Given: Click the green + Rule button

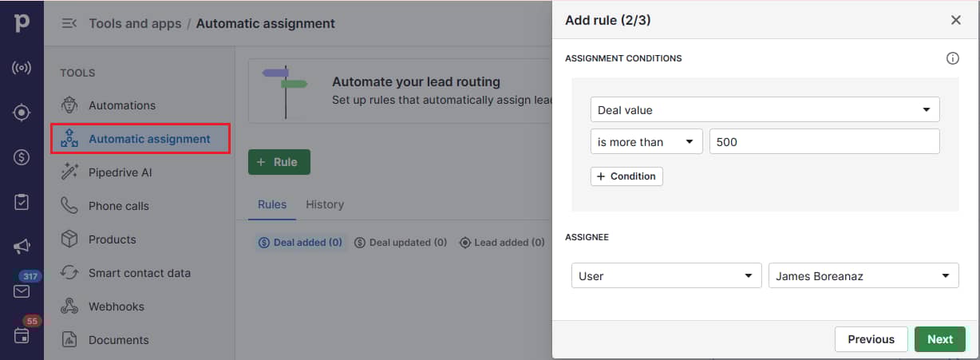Looking at the screenshot, I should coord(279,162).
